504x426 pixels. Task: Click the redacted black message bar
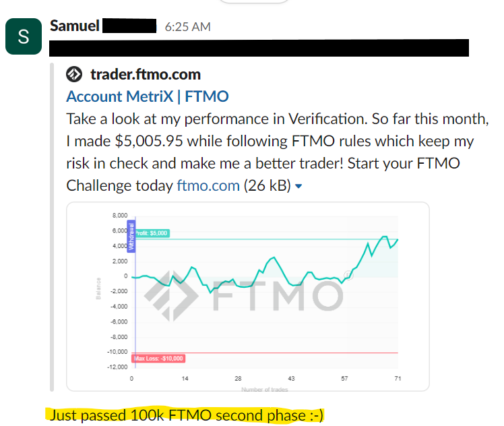click(259, 48)
